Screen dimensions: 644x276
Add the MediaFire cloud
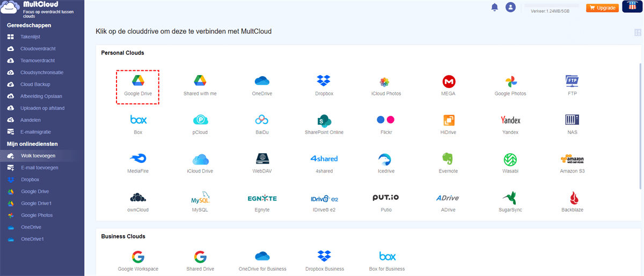(138, 163)
